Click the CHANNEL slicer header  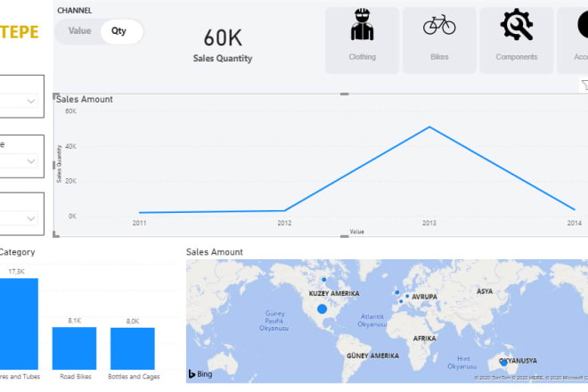click(x=74, y=11)
